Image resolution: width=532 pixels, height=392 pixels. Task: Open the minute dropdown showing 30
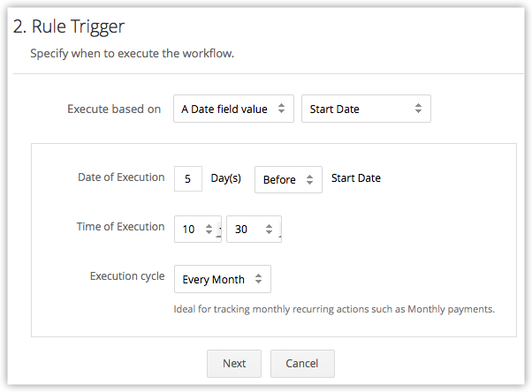253,230
